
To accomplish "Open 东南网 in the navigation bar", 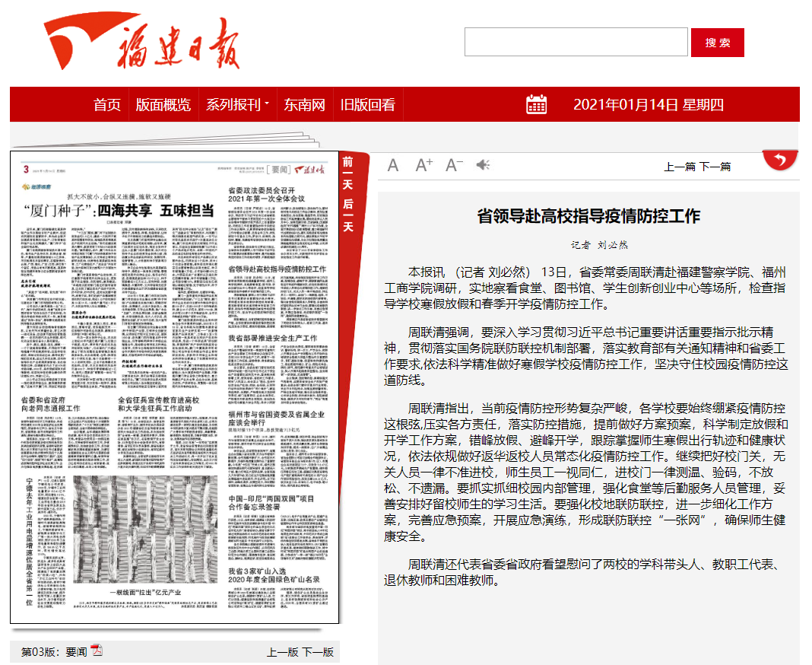I will click(304, 105).
